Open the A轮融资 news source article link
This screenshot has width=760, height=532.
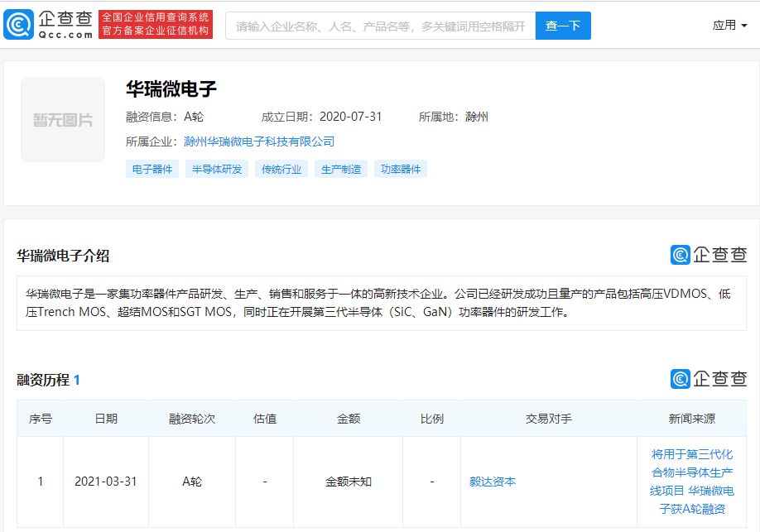(691, 482)
